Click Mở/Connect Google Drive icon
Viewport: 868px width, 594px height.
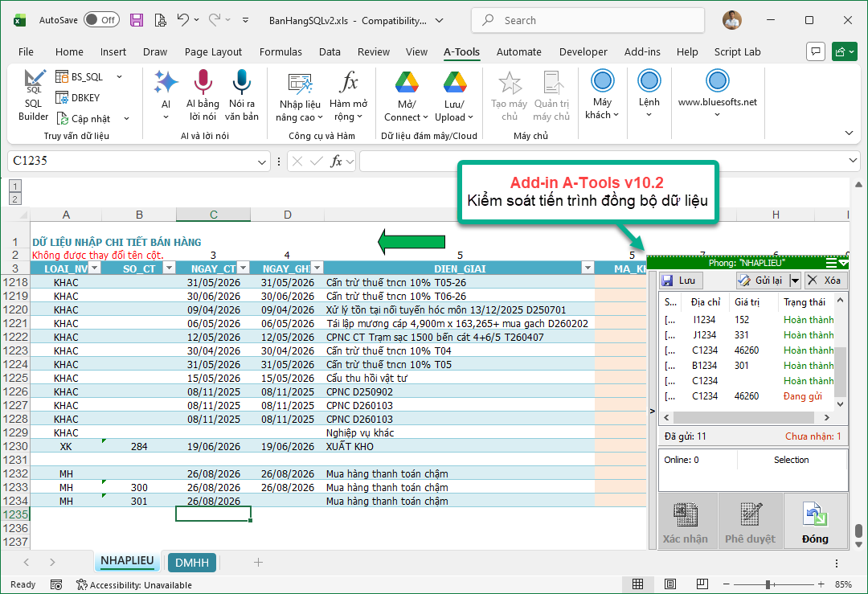407,83
